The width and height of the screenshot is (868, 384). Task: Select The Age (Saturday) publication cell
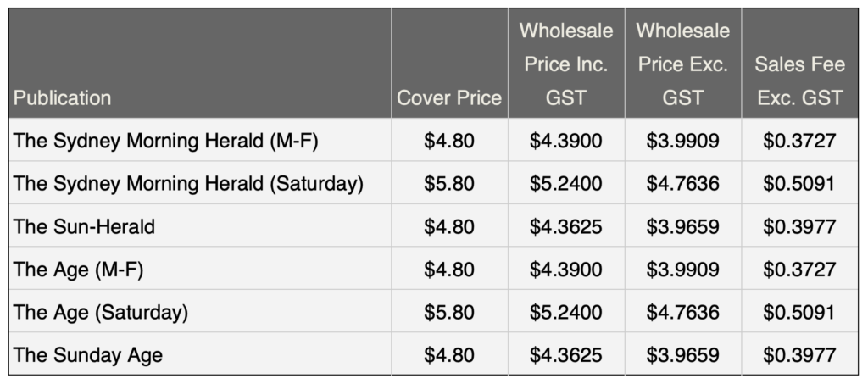pyautogui.click(x=101, y=312)
